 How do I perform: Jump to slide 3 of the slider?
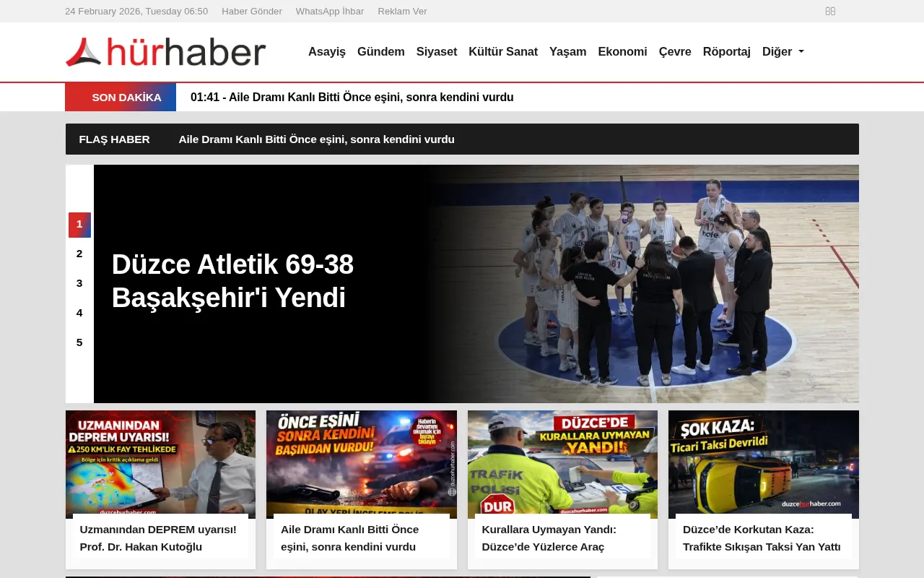click(79, 283)
